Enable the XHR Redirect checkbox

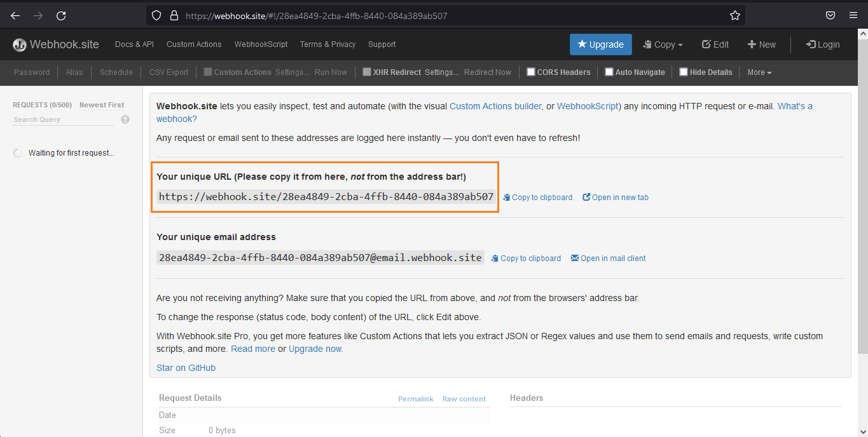pos(367,72)
